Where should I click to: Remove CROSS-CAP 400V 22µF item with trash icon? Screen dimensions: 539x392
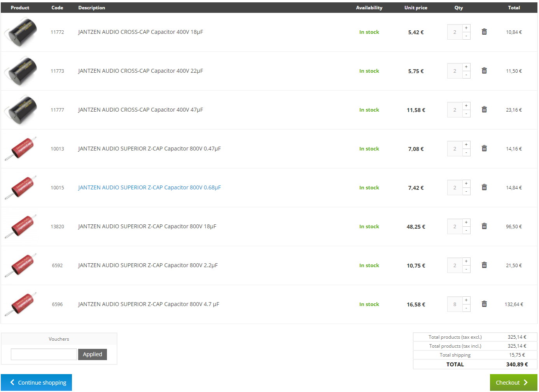pyautogui.click(x=484, y=71)
